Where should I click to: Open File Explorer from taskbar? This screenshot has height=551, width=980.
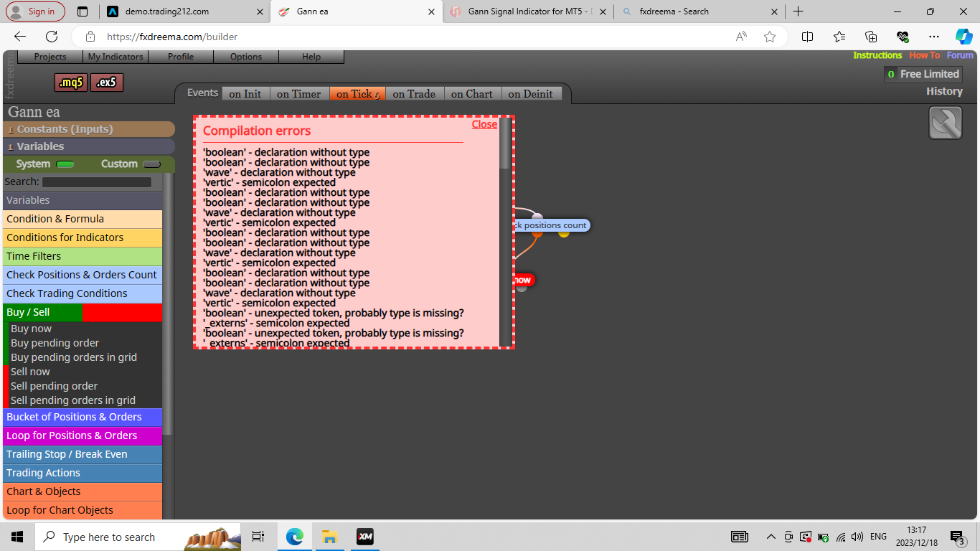coord(329,537)
